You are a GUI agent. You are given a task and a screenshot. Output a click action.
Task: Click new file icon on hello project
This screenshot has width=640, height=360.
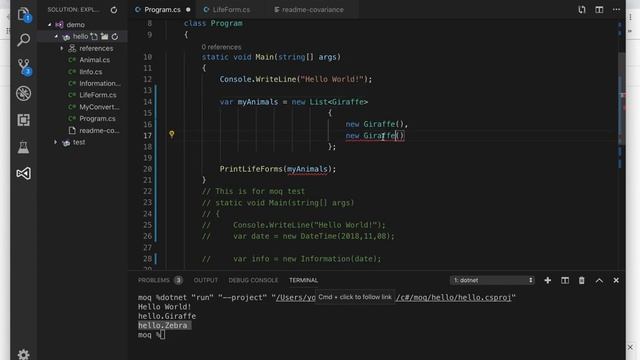tap(94, 37)
